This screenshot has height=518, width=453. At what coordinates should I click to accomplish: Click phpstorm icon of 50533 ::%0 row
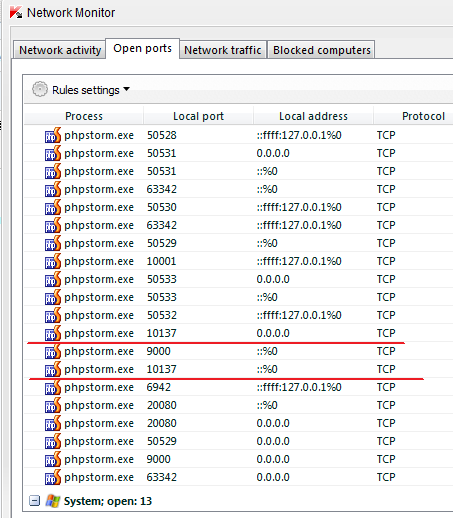point(53,297)
